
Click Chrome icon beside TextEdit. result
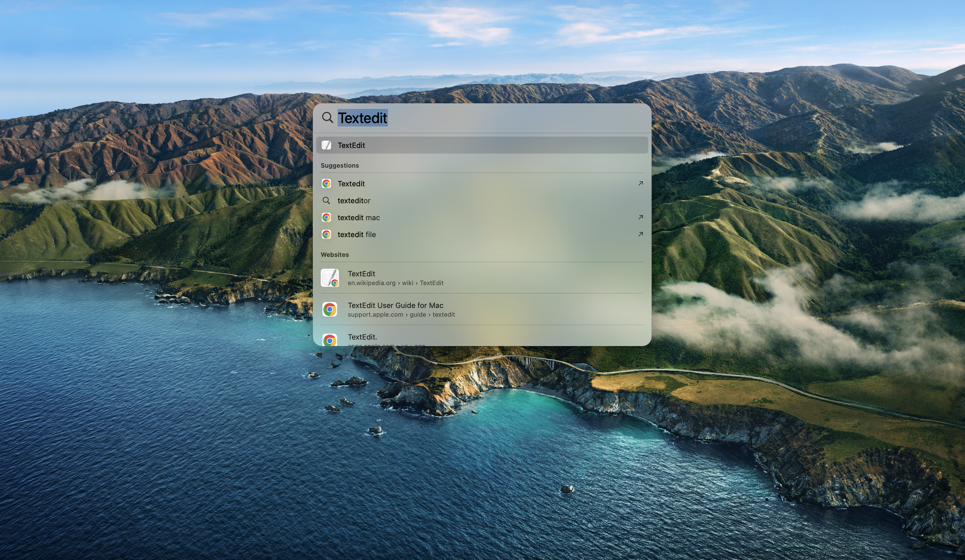click(330, 340)
